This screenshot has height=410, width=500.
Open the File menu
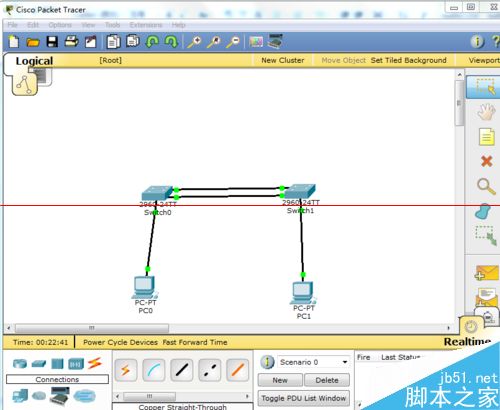[x=12, y=25]
